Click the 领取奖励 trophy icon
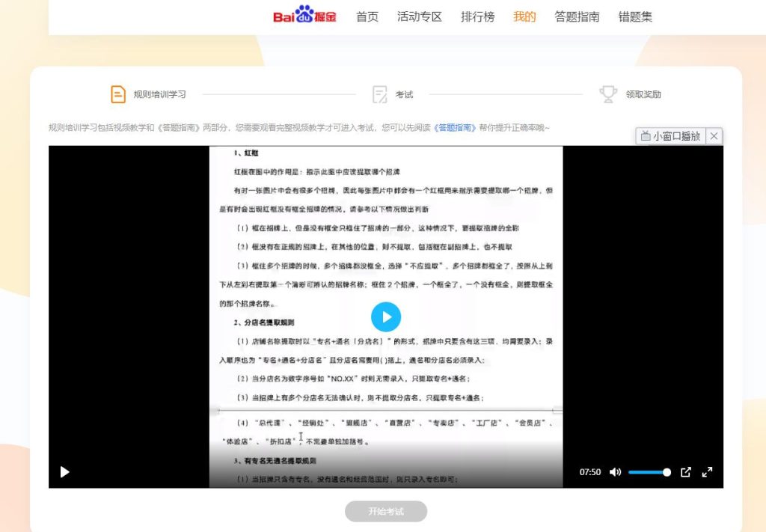The width and height of the screenshot is (766, 532). coord(608,94)
